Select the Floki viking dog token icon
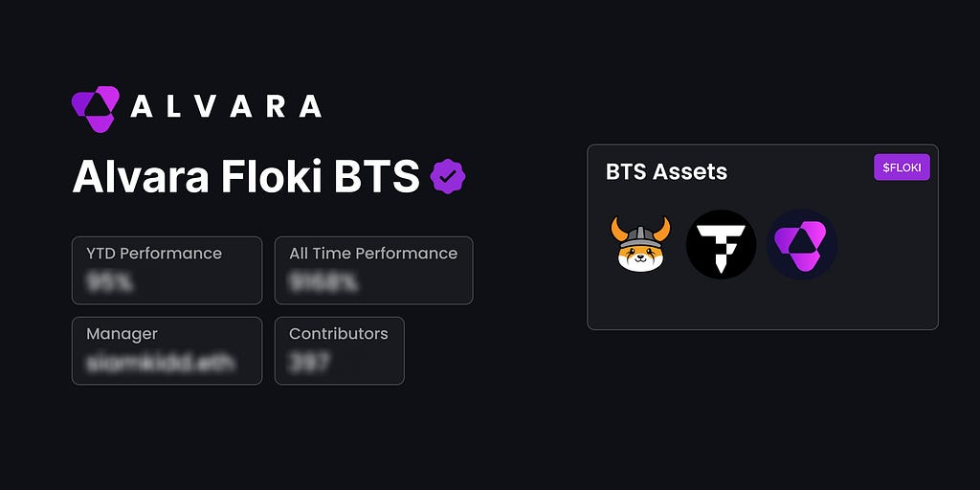The image size is (980, 490). pos(640,244)
